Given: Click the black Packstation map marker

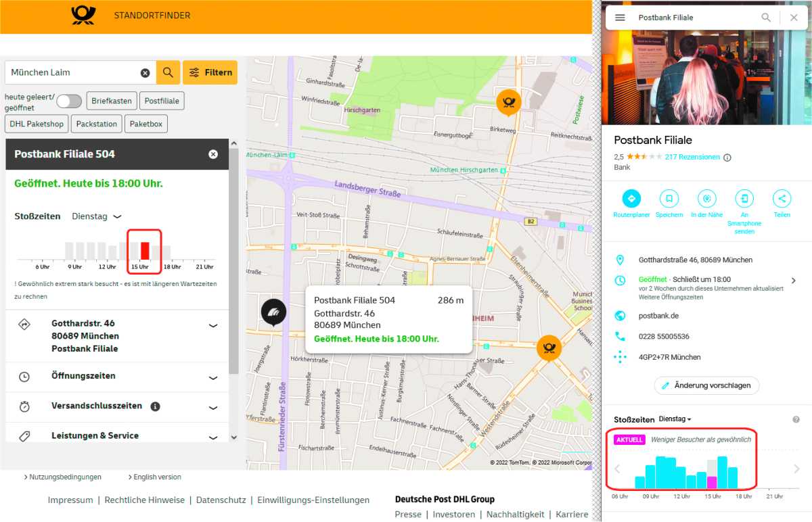Looking at the screenshot, I should (x=273, y=312).
